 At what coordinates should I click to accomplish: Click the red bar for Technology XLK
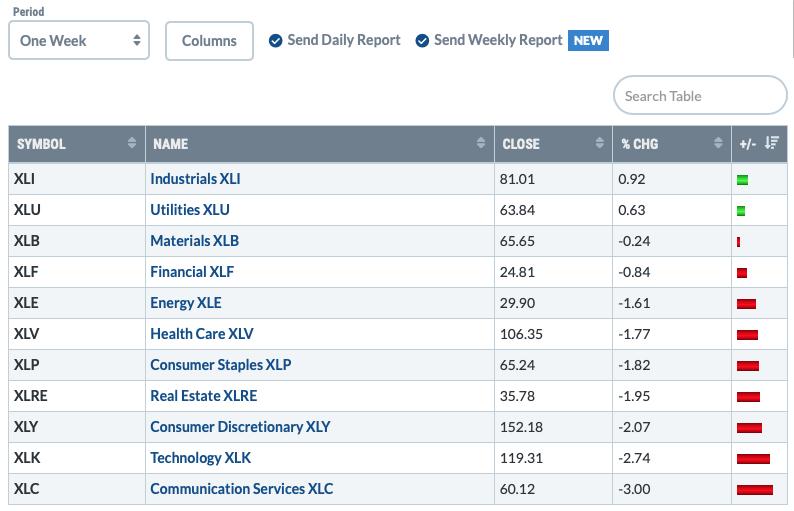pos(753,459)
